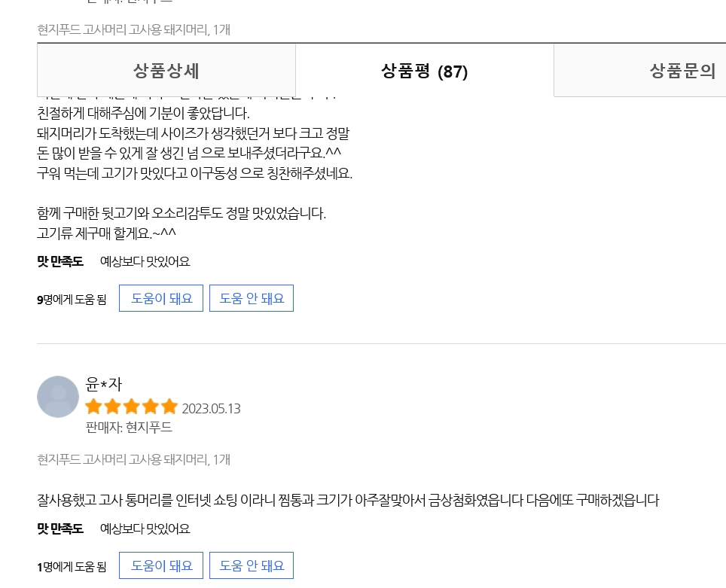This screenshot has width=726, height=588.
Task: Mark the 9명 review as 도움이 돼요
Action: pyautogui.click(x=161, y=298)
